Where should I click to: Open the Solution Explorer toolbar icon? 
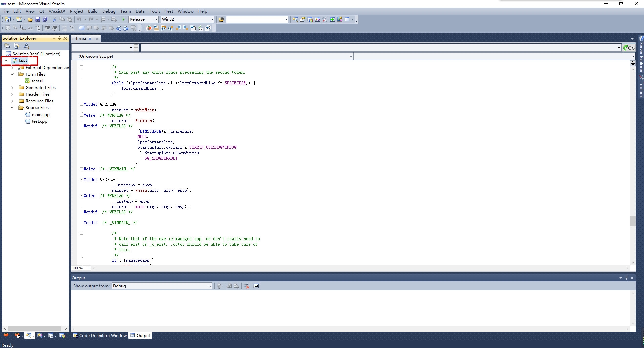[x=295, y=19]
